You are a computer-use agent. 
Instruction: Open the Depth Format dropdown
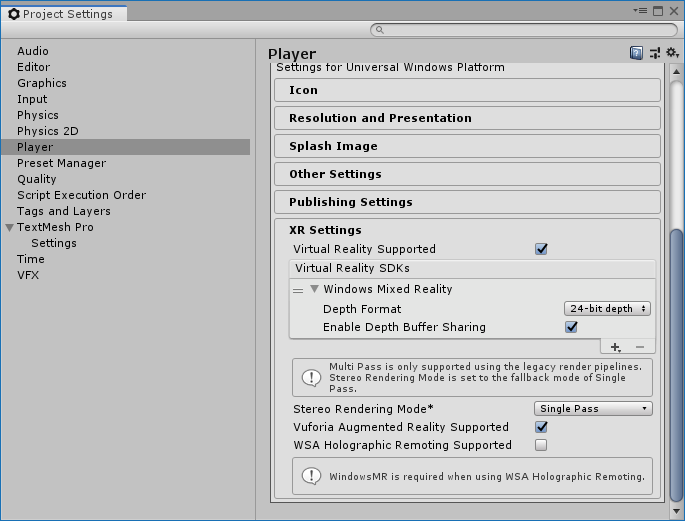pyautogui.click(x=607, y=308)
